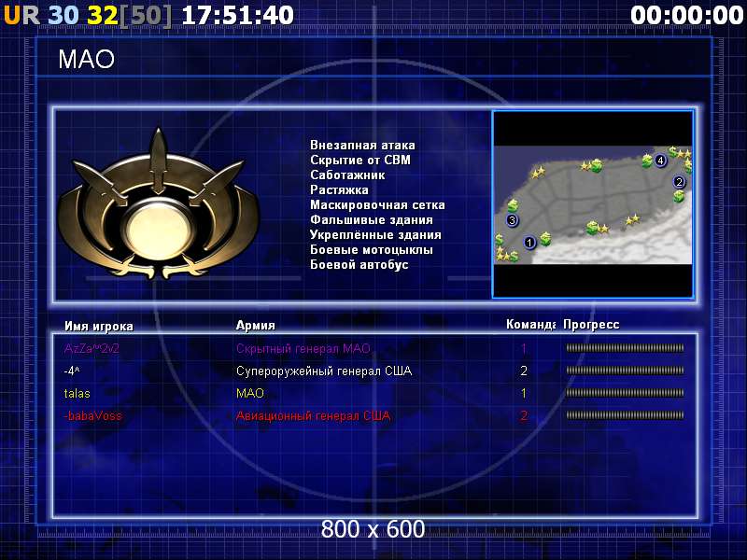The width and height of the screenshot is (747, 560).
Task: Click the supply icon above start position 3
Action: click(x=513, y=205)
